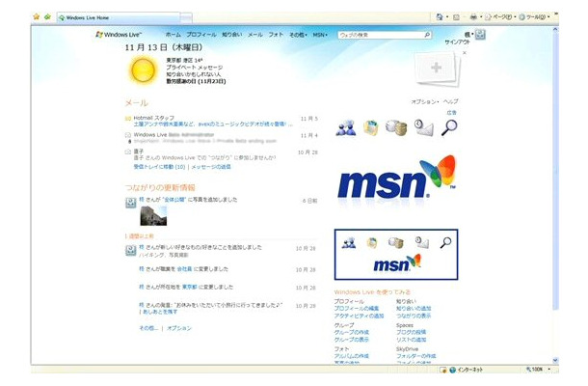Click the browser Home toolbar icon
The image size is (588, 386).
tap(440, 17)
